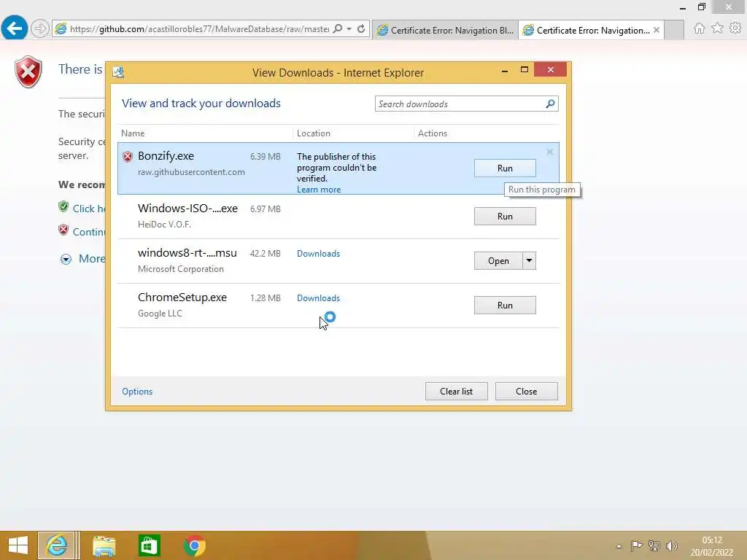Viewport: 747px width, 560px height.
Task: Close the active Certificate Error tab
Action: [x=657, y=30]
